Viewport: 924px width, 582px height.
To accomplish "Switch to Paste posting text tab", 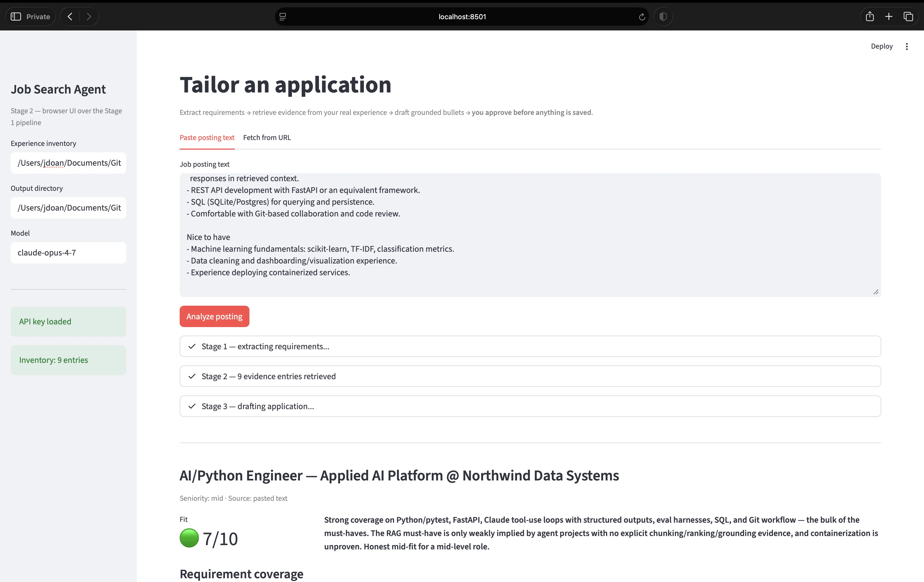I will click(x=207, y=138).
